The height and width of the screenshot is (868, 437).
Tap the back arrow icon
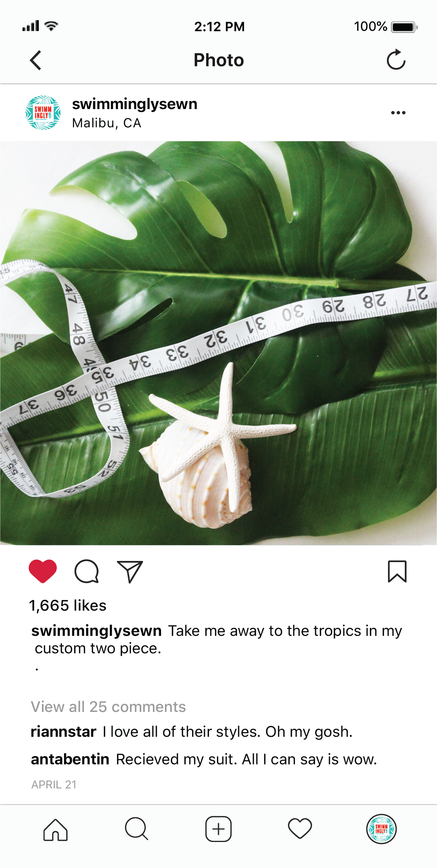click(x=36, y=61)
